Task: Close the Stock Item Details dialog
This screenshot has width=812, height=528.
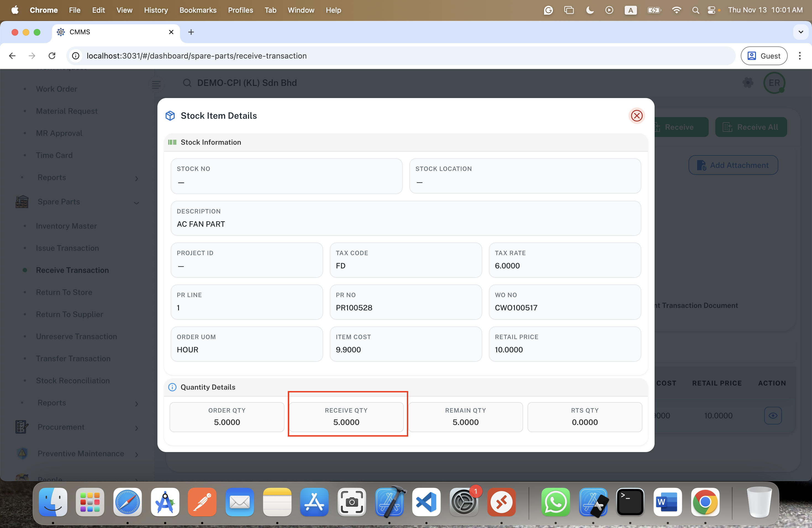Action: (636, 116)
